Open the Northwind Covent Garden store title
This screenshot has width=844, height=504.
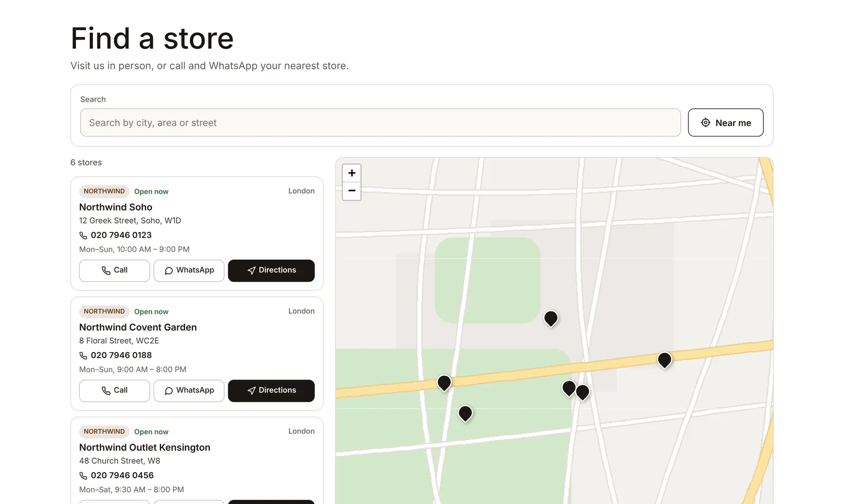(138, 327)
